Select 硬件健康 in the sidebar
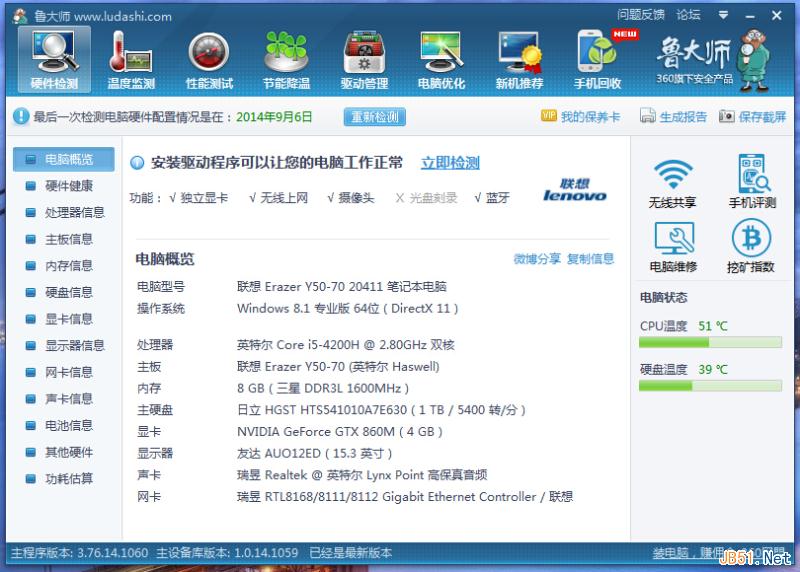This screenshot has width=800, height=572. coord(63,186)
